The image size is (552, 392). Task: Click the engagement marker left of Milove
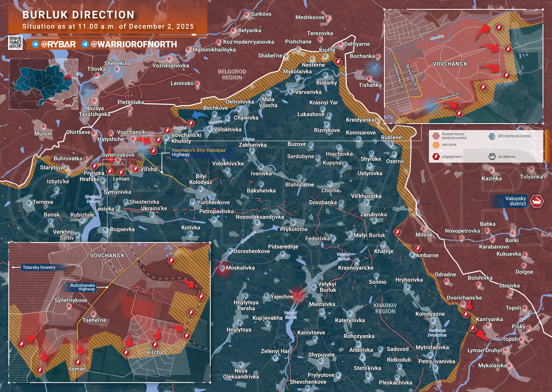[x=397, y=232]
